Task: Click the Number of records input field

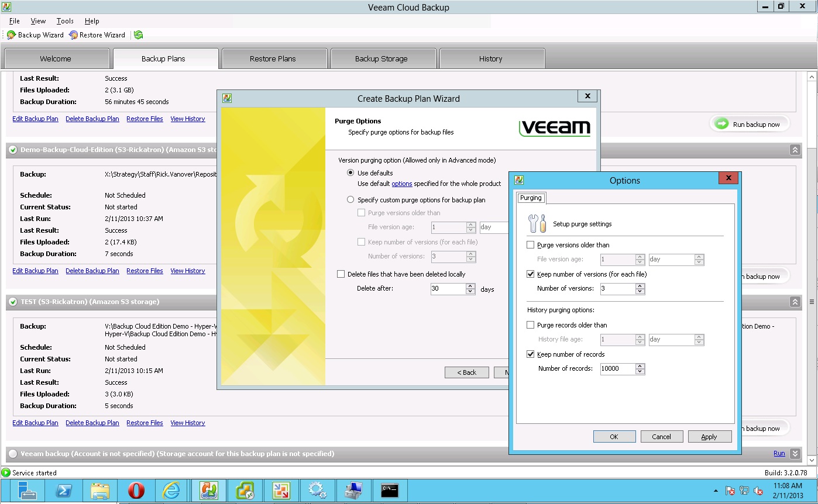Action: (x=617, y=369)
